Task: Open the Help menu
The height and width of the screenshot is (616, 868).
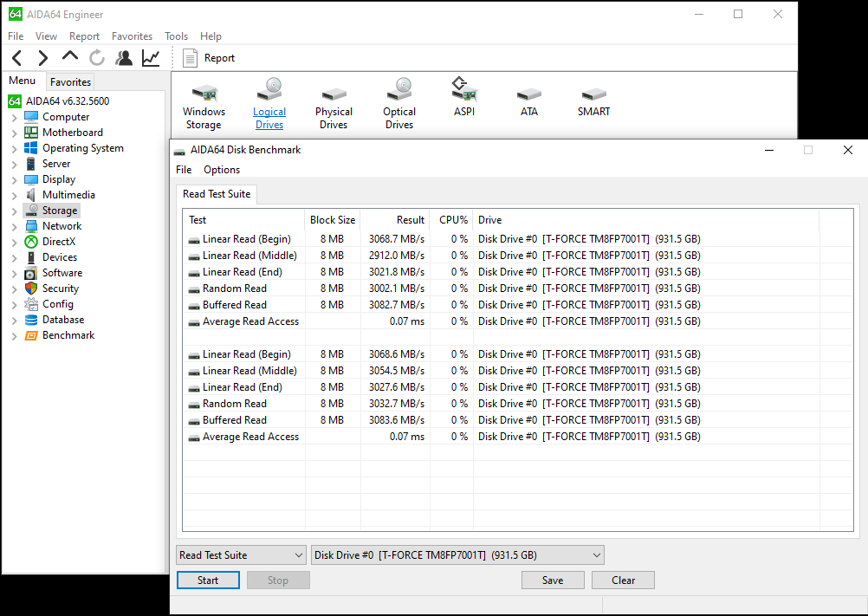Action: 211,36
